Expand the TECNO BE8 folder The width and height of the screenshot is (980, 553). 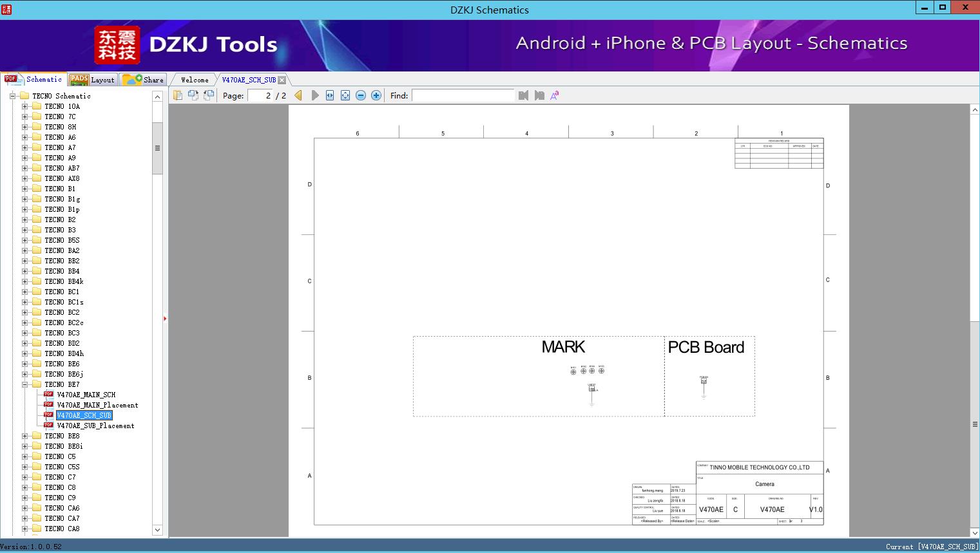[x=24, y=436]
